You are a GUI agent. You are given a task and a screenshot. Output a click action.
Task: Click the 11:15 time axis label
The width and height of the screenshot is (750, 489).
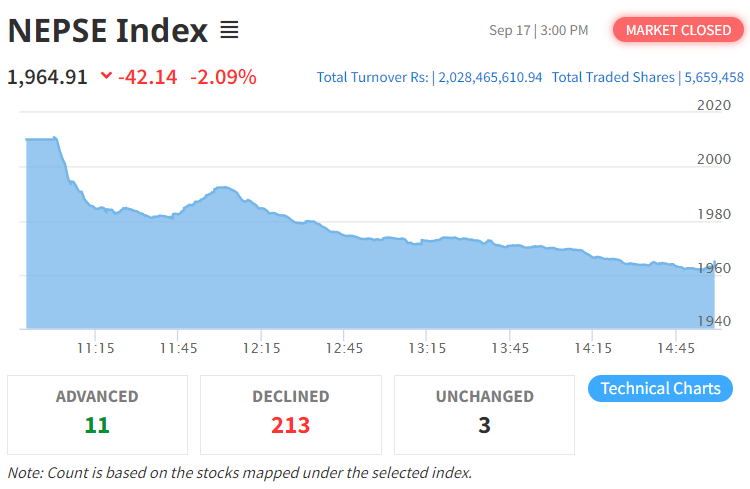click(x=94, y=348)
